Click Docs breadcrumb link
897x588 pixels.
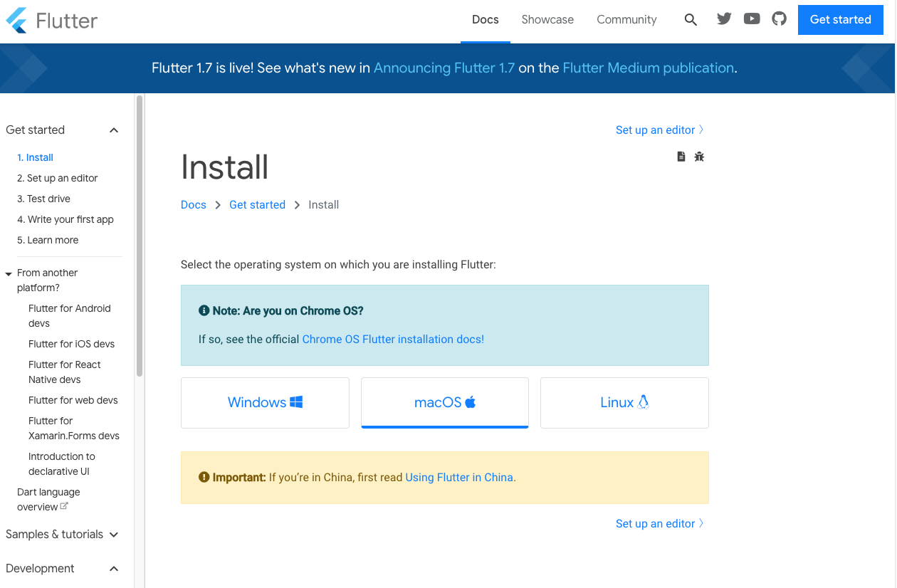point(194,205)
